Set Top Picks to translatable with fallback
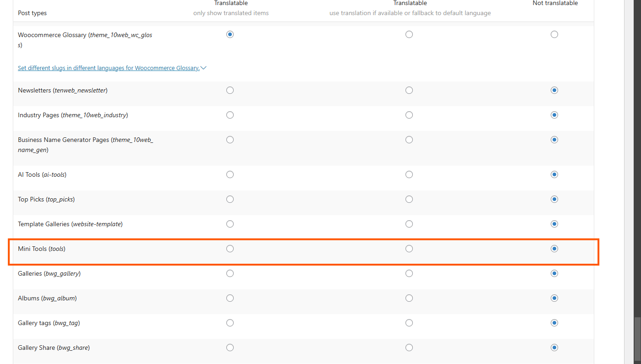This screenshot has width=641, height=364. click(x=409, y=199)
